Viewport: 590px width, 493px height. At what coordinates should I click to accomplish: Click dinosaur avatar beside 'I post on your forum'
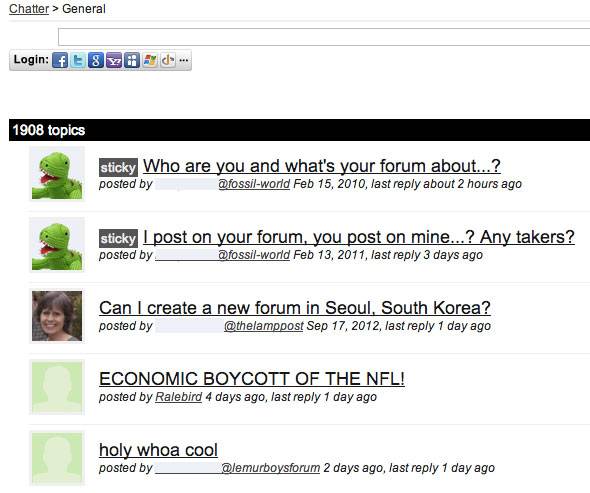[57, 245]
